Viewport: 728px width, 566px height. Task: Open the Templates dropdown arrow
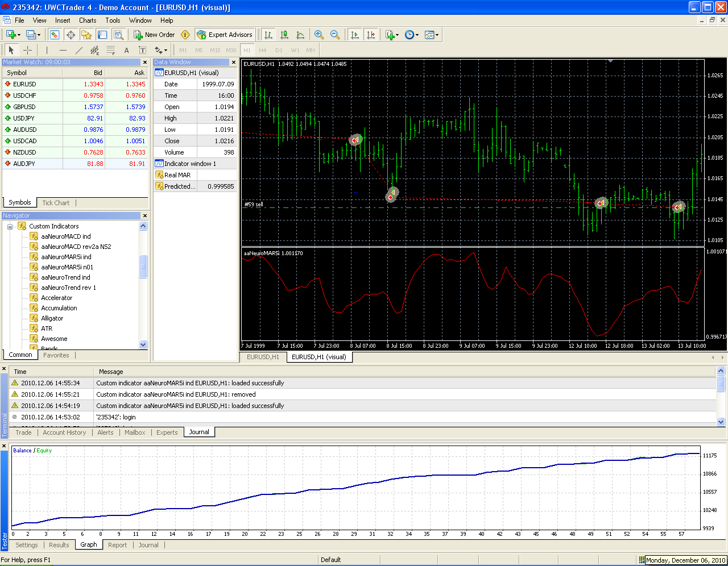(437, 35)
